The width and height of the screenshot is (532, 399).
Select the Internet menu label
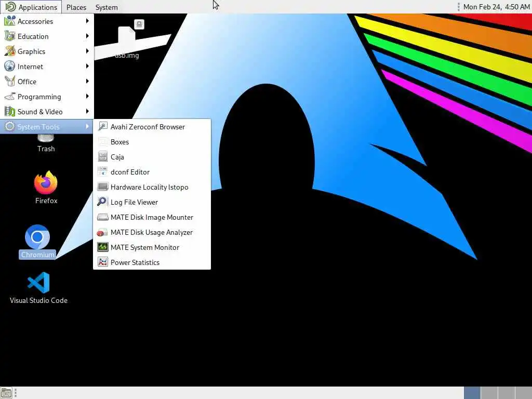[30, 66]
